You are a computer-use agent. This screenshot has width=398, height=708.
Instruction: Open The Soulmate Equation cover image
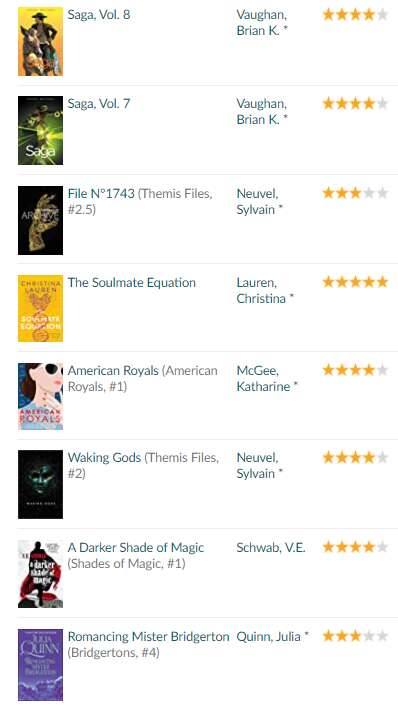tap(40, 308)
